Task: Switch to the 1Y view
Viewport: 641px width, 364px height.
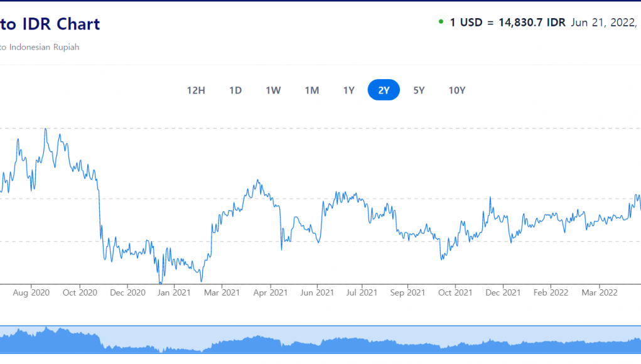Action: coord(349,90)
